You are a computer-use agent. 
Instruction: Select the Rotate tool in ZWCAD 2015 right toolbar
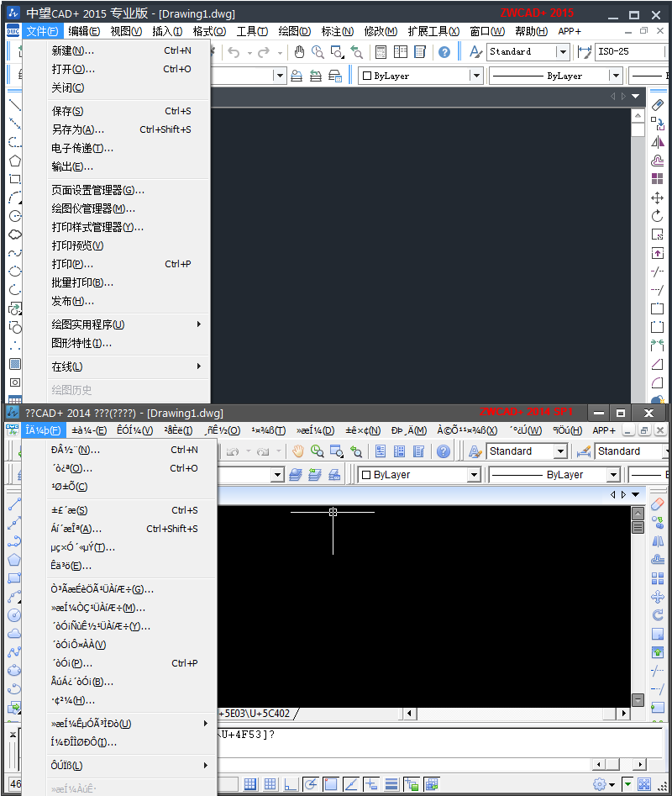coord(657,216)
